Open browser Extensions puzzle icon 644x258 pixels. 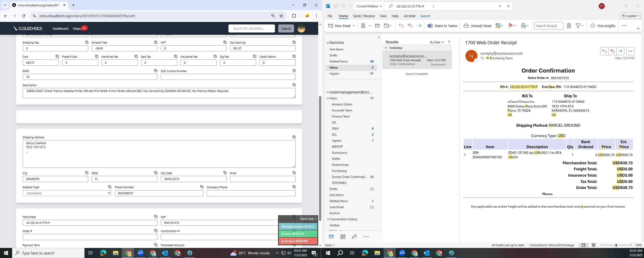point(294,16)
